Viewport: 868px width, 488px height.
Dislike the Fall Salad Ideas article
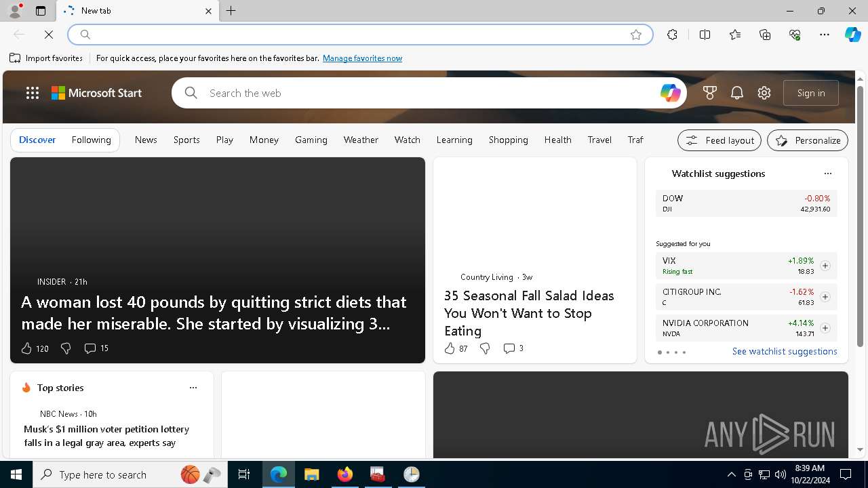[x=485, y=348]
